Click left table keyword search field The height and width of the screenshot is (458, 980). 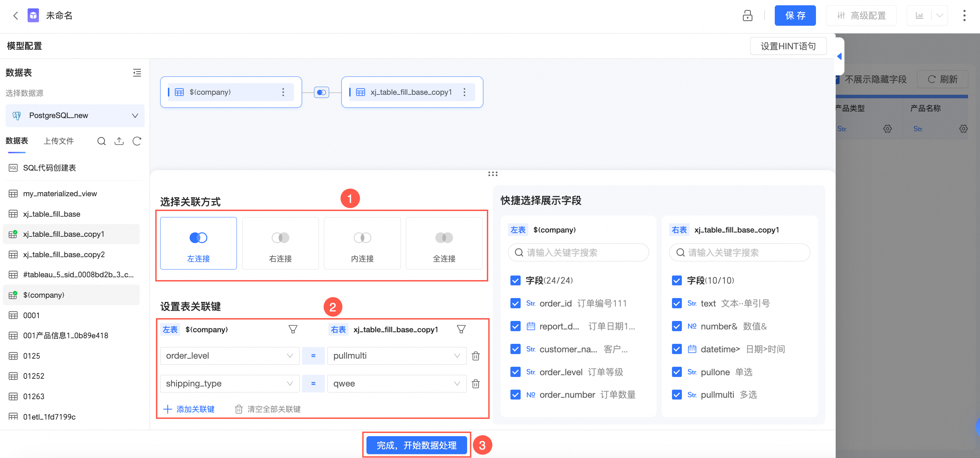point(578,253)
